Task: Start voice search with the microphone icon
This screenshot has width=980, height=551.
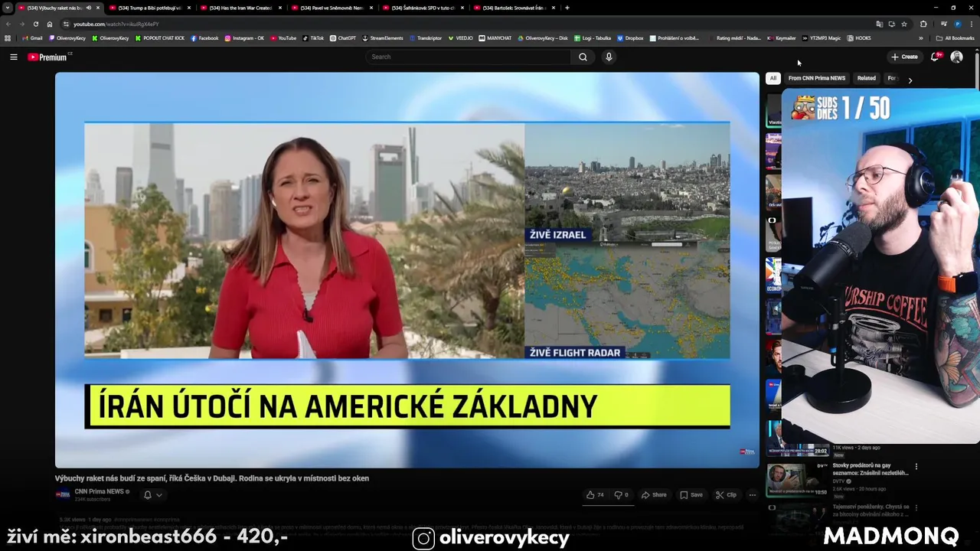Action: pos(609,57)
